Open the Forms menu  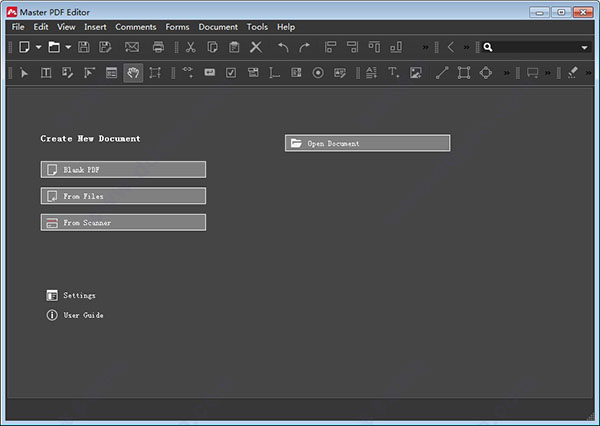(x=177, y=27)
